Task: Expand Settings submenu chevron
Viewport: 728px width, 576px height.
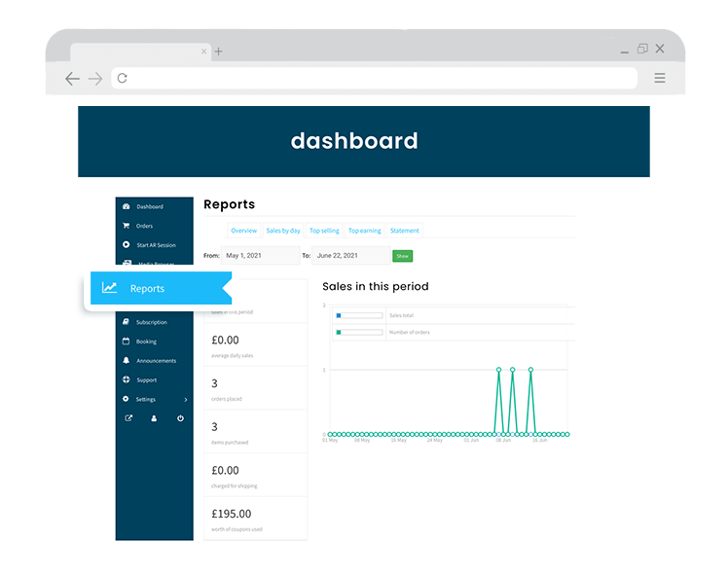Action: [x=186, y=400]
